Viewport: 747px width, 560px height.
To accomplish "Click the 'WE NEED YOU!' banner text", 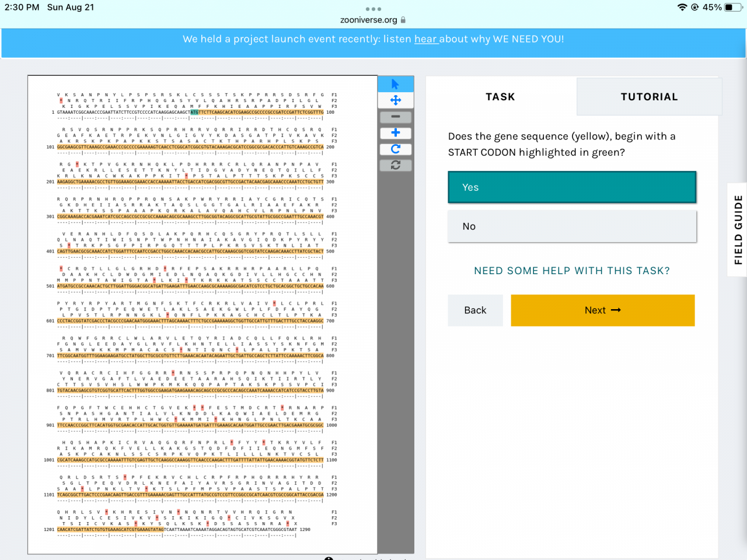I will coord(529,39).
